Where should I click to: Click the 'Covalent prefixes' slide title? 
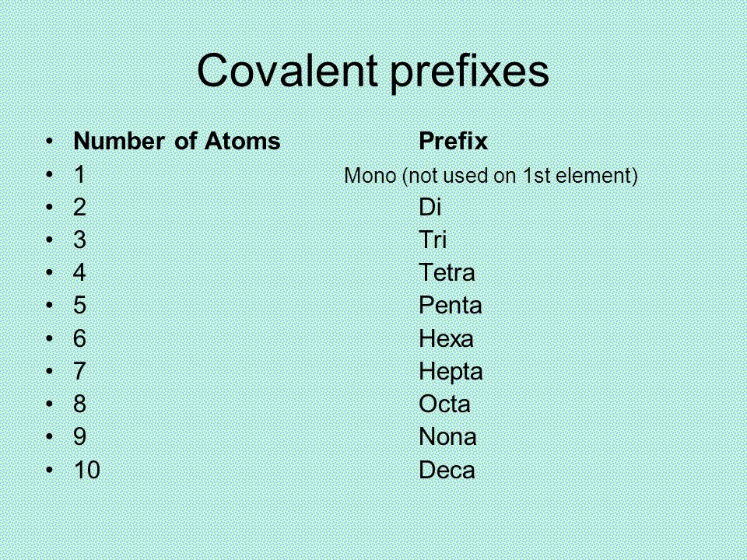pyautogui.click(x=373, y=71)
